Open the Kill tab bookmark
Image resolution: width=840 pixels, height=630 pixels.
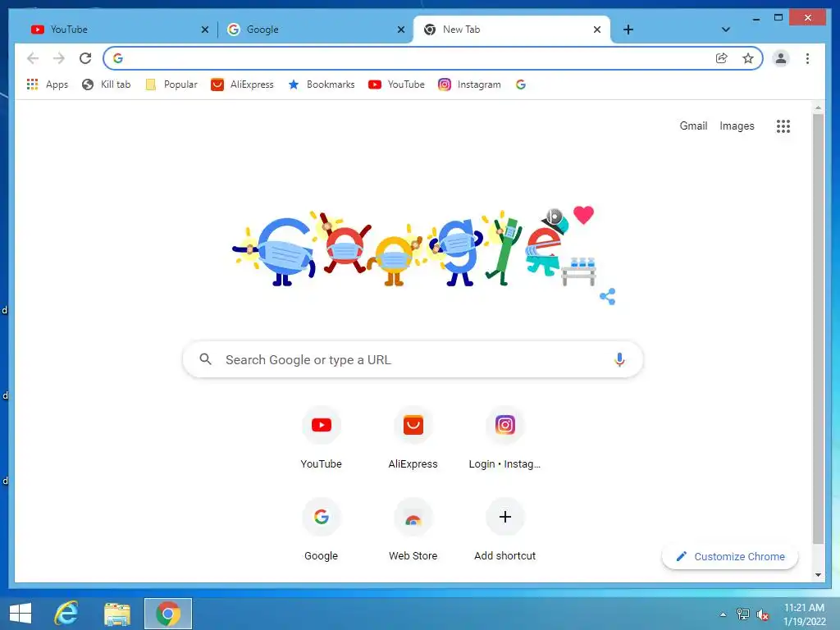coord(106,84)
